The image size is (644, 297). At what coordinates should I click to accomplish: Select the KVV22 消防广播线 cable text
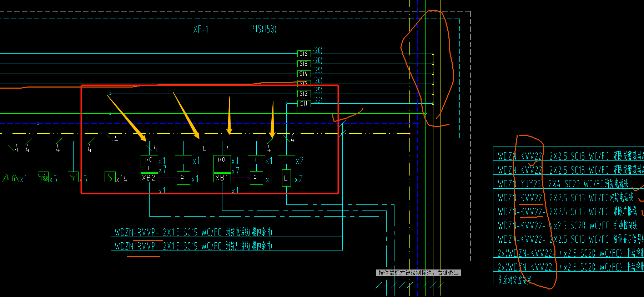568,212
